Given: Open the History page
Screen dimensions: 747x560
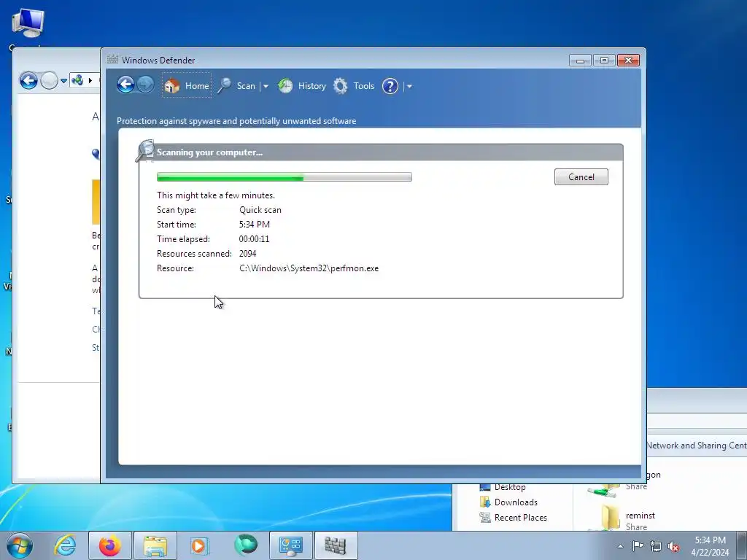Looking at the screenshot, I should point(302,86).
